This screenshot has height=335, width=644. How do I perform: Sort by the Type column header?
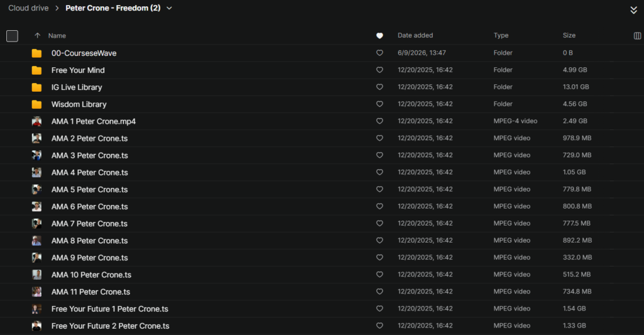tap(501, 35)
